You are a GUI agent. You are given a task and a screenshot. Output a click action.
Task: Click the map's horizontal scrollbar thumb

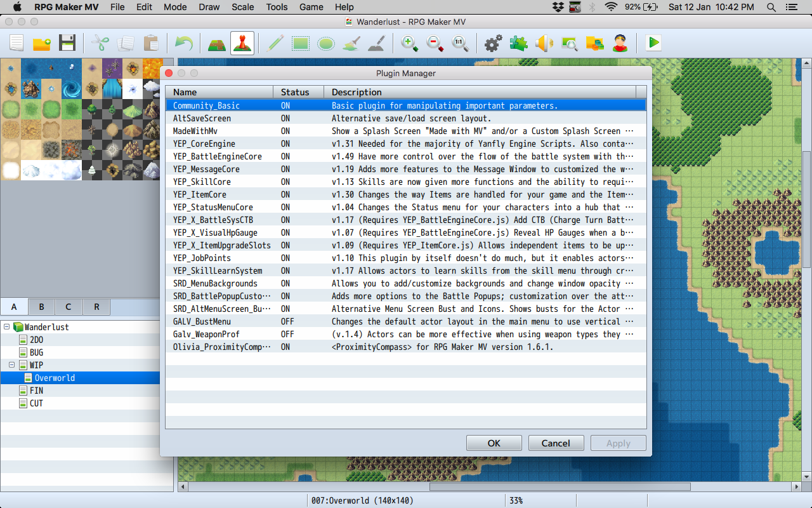click(x=560, y=487)
